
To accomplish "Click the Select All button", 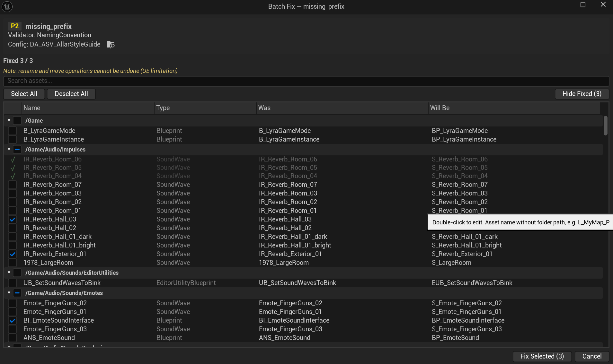I will 24,94.
